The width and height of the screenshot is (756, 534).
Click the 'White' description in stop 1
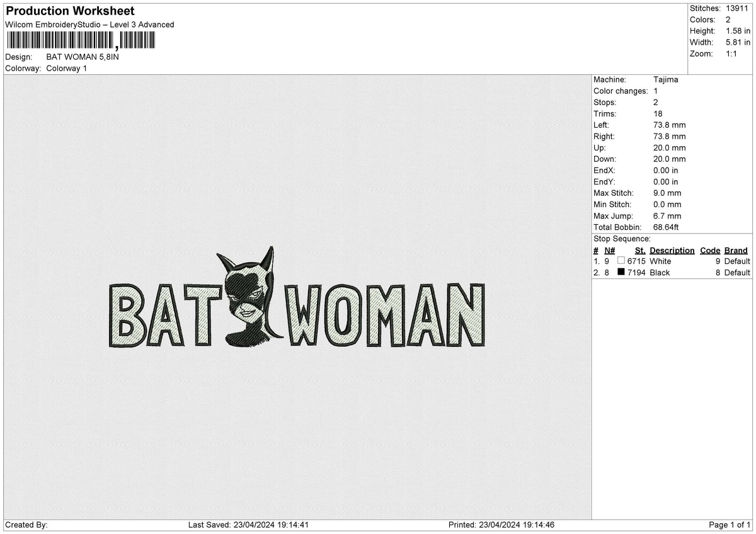point(660,261)
